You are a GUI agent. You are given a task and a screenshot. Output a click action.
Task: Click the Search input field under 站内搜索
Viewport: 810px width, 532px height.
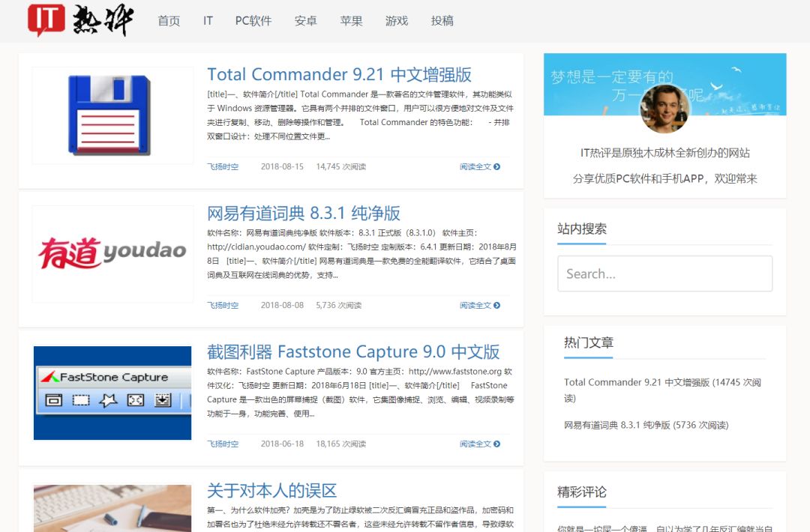pos(664,273)
